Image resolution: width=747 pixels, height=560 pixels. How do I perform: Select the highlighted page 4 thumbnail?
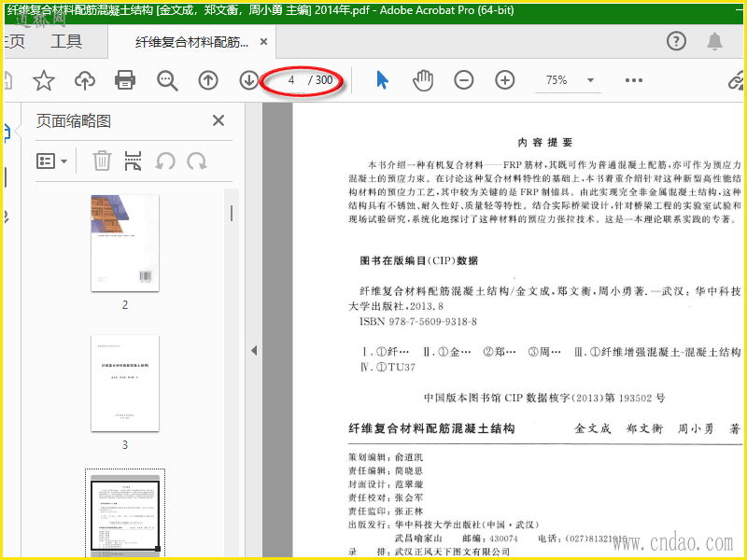pyautogui.click(x=125, y=514)
